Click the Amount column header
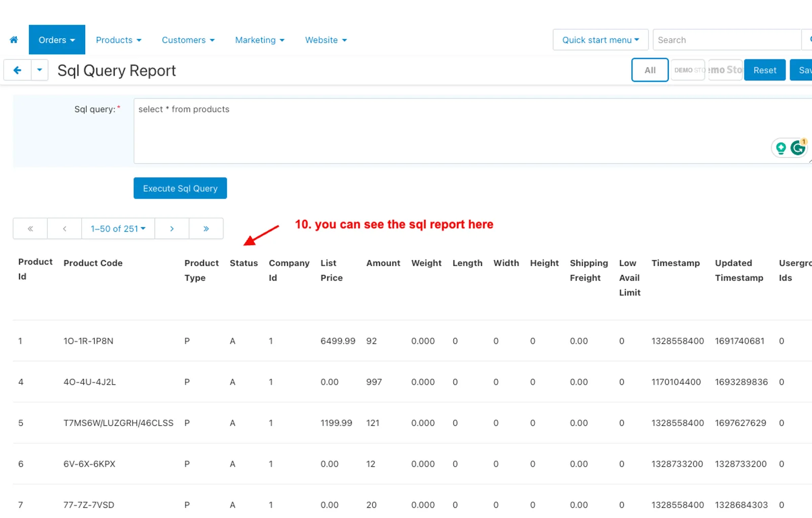The width and height of the screenshot is (812, 518). pos(383,263)
